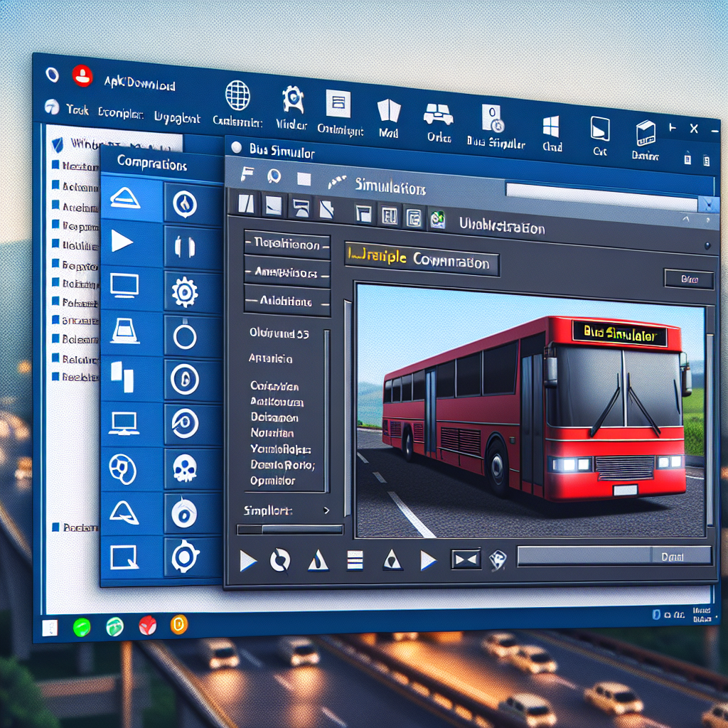The height and width of the screenshot is (728, 728).
Task: Open the box Dmine icon in the top toolbar
Action: tap(646, 133)
